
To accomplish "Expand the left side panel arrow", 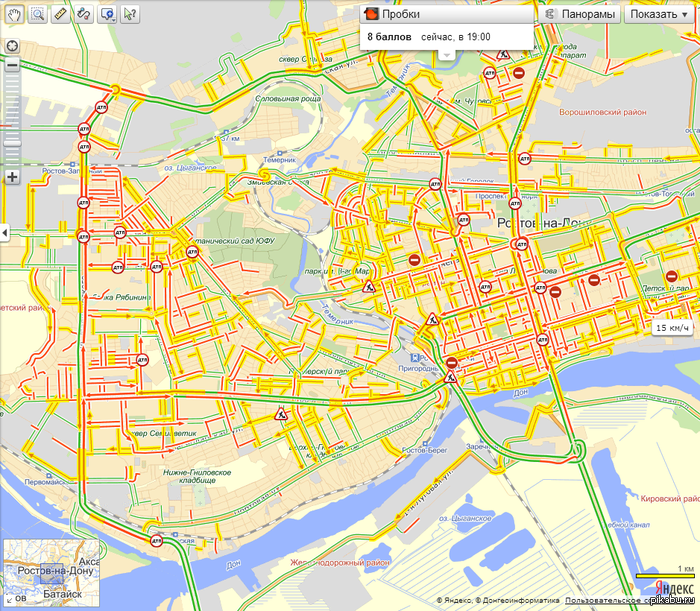I will (x=4, y=232).
